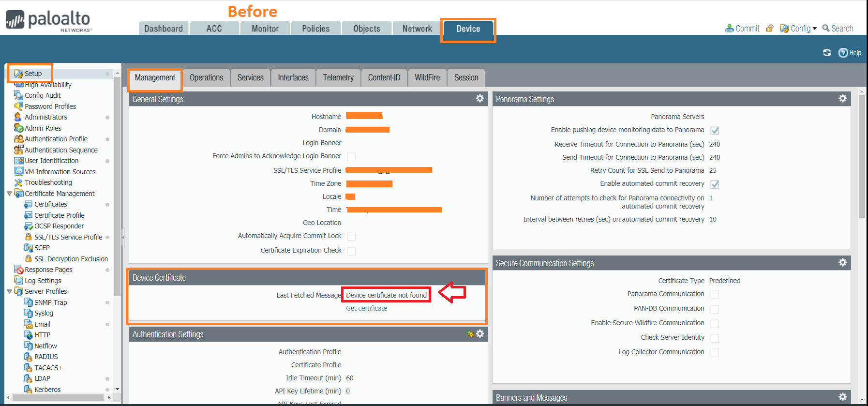
Task: Open the Config dropdown menu
Action: (x=798, y=29)
